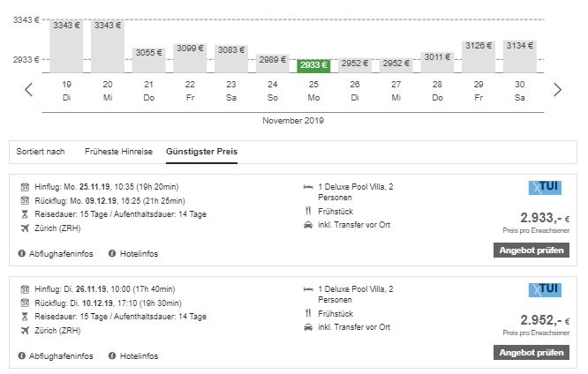Select the 3011 € bar for Thursday 28
The image size is (588, 374).
[x=437, y=62]
